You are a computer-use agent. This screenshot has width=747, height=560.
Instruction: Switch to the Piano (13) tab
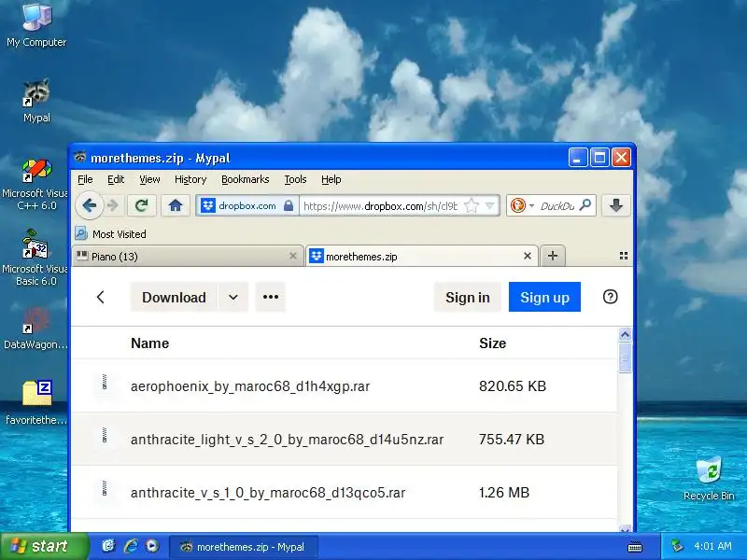coord(188,256)
